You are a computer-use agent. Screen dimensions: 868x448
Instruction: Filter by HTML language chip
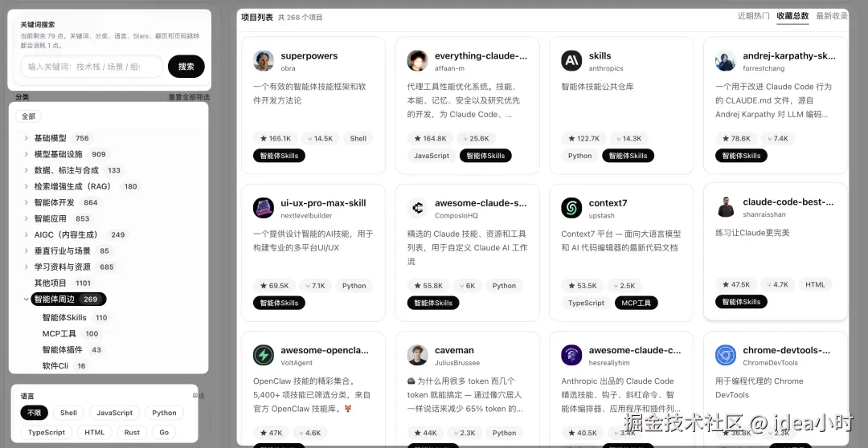(x=95, y=433)
